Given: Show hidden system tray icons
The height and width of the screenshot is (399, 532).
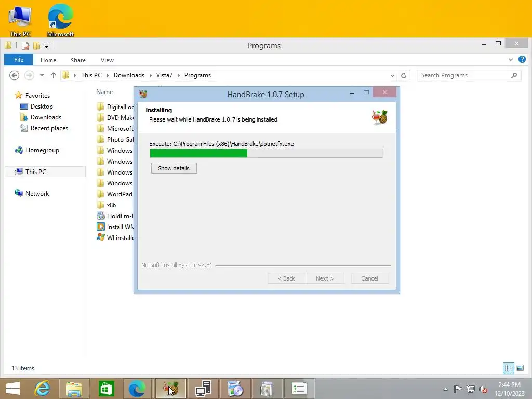Looking at the screenshot, I should pyautogui.click(x=445, y=389).
